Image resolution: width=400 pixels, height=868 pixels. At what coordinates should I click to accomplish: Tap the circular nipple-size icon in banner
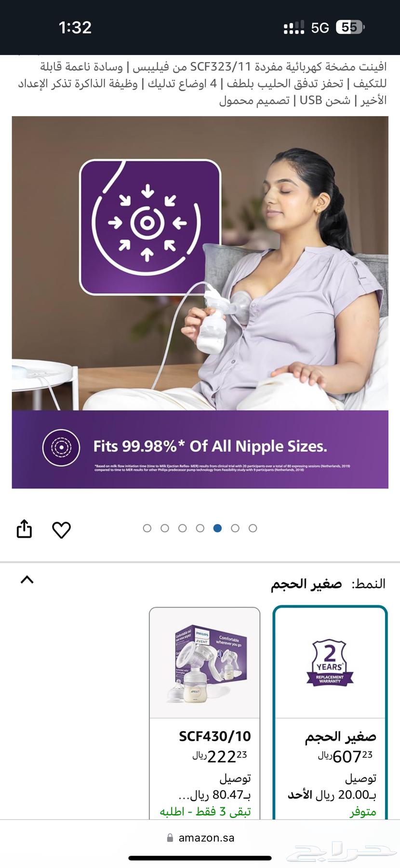pyautogui.click(x=61, y=448)
